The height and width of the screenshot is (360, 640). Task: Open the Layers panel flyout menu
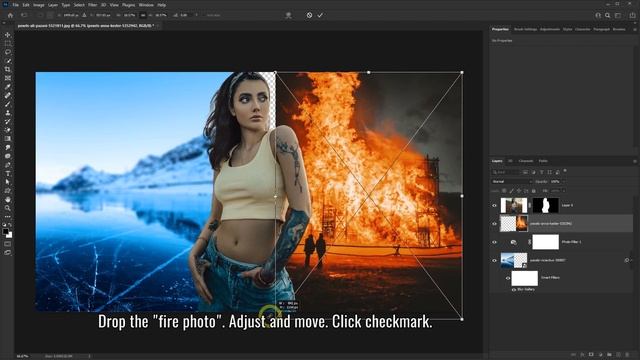[x=635, y=161]
